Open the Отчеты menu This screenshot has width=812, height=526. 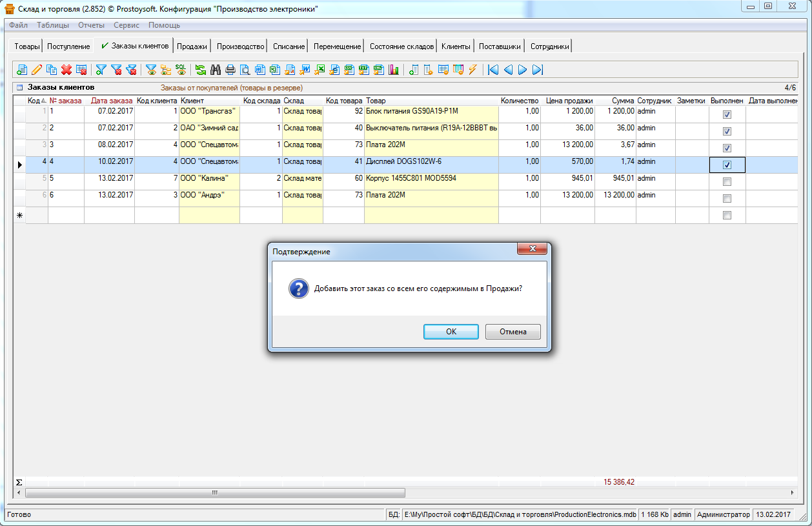click(x=91, y=25)
